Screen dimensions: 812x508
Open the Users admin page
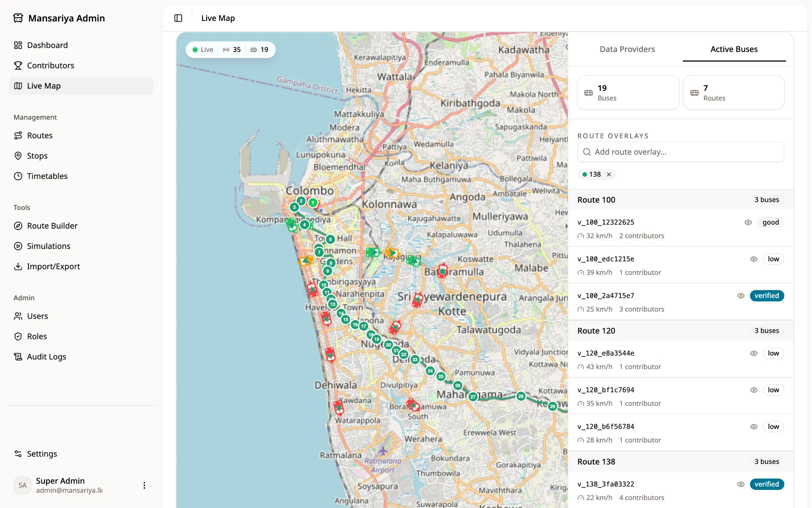81,316
